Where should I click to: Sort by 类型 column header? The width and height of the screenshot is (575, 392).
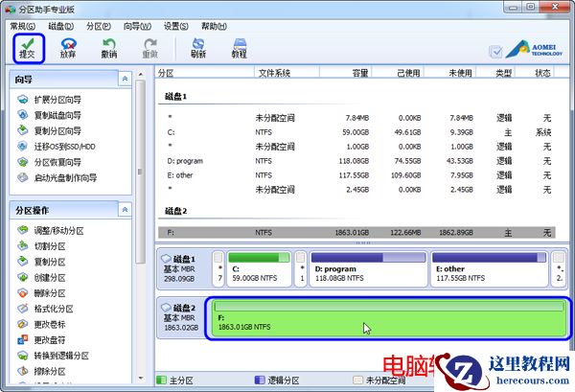[x=495, y=73]
